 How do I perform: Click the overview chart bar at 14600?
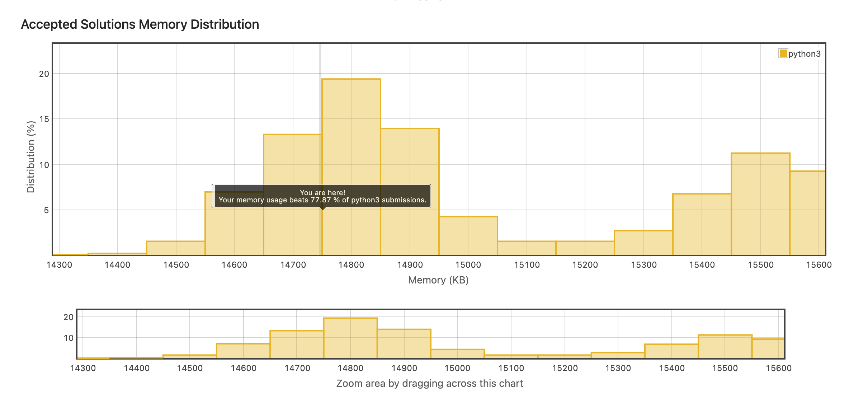pos(243,351)
